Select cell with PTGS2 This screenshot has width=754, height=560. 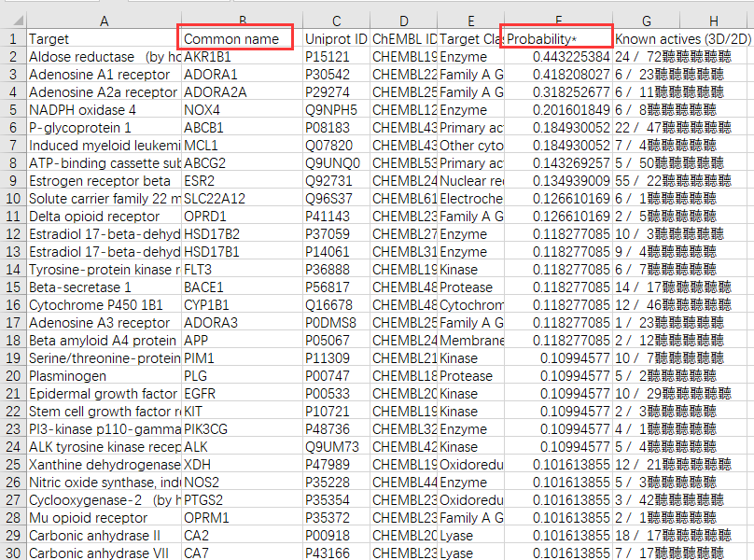click(242, 500)
